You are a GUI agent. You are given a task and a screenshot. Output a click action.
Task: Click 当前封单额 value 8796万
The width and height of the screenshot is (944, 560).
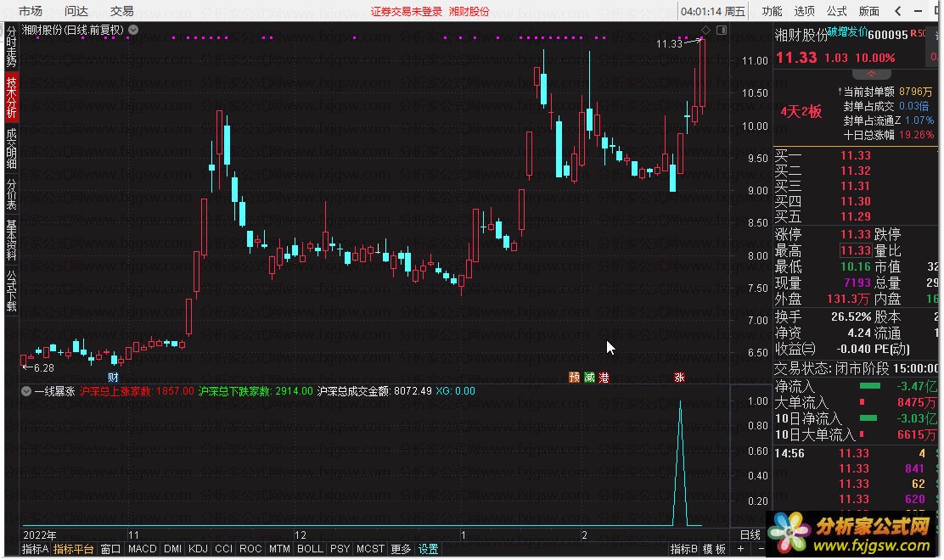915,92
